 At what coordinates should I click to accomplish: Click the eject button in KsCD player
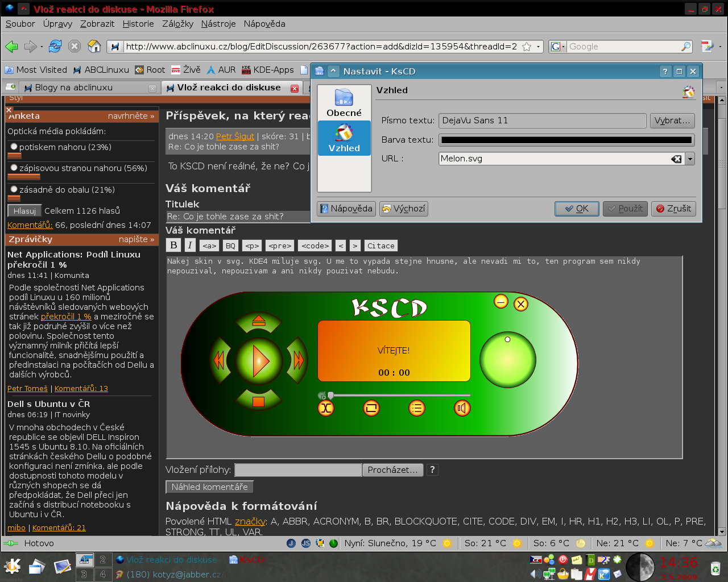[x=259, y=322]
